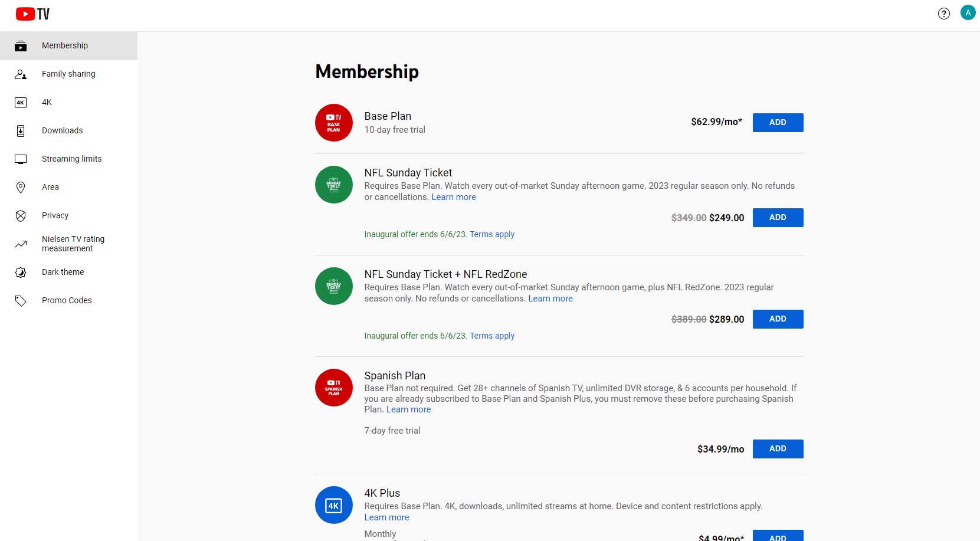Add NFL Sunday Ticket for $249.00
The width and height of the screenshot is (980, 541).
pos(778,218)
